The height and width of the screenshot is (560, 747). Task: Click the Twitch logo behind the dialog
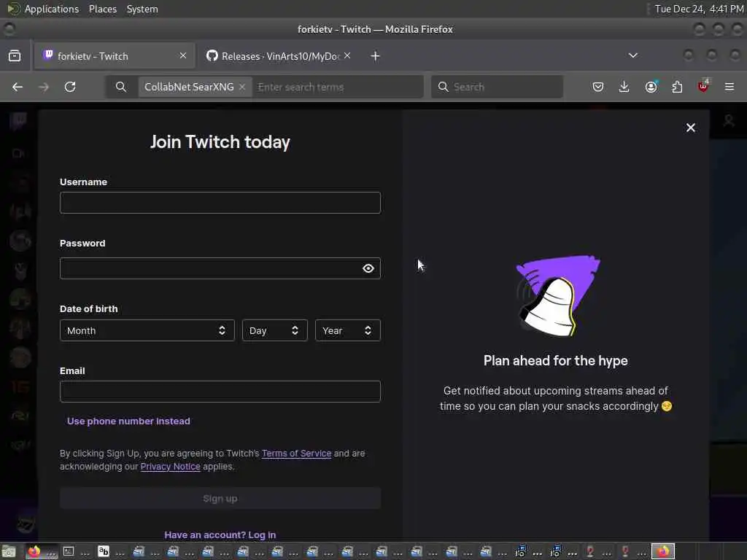coord(18,122)
